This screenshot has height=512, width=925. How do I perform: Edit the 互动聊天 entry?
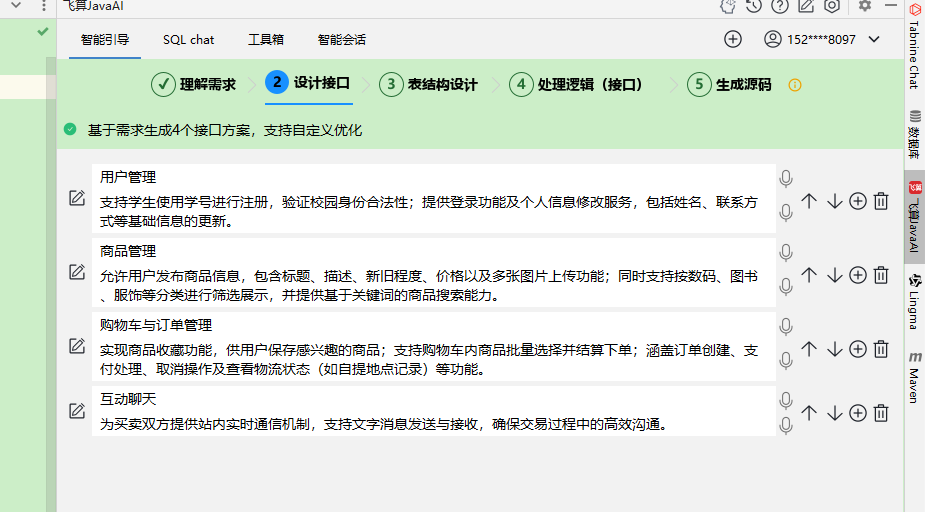tap(77, 411)
